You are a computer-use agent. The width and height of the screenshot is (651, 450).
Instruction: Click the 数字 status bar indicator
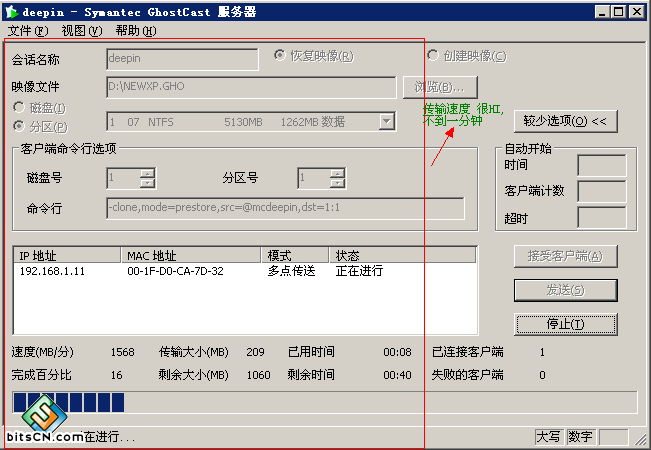pos(580,437)
